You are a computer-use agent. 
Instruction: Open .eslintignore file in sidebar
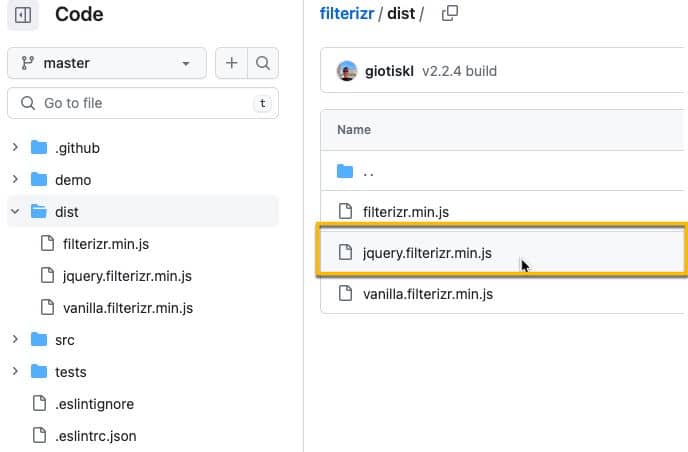coord(94,404)
